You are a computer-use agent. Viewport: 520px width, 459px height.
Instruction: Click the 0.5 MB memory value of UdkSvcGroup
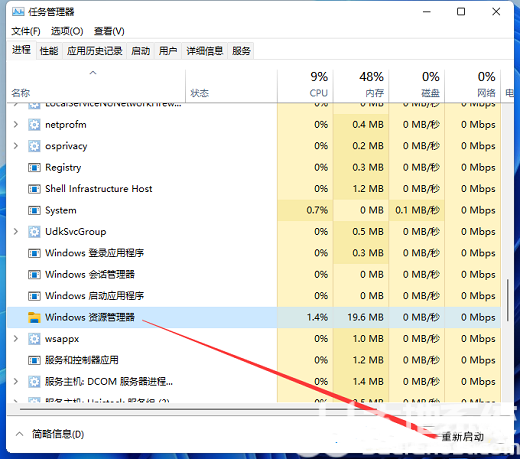coord(368,232)
